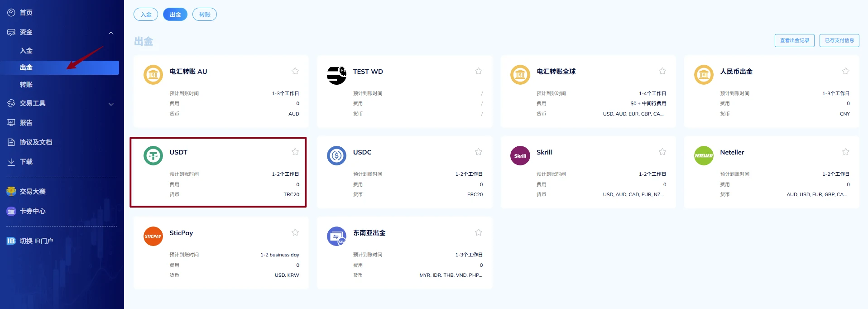The image size is (868, 309).
Task: Toggle the USDC favorite star
Action: coord(479,152)
